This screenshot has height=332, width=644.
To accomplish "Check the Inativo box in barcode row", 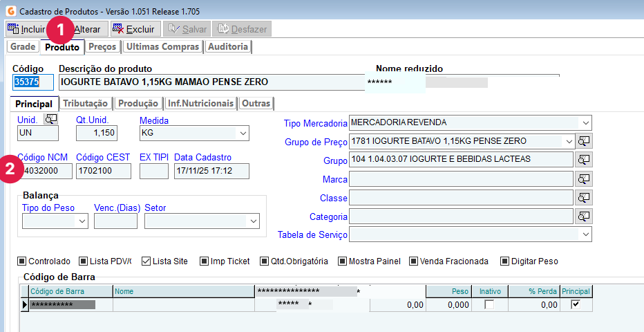I will (490, 305).
